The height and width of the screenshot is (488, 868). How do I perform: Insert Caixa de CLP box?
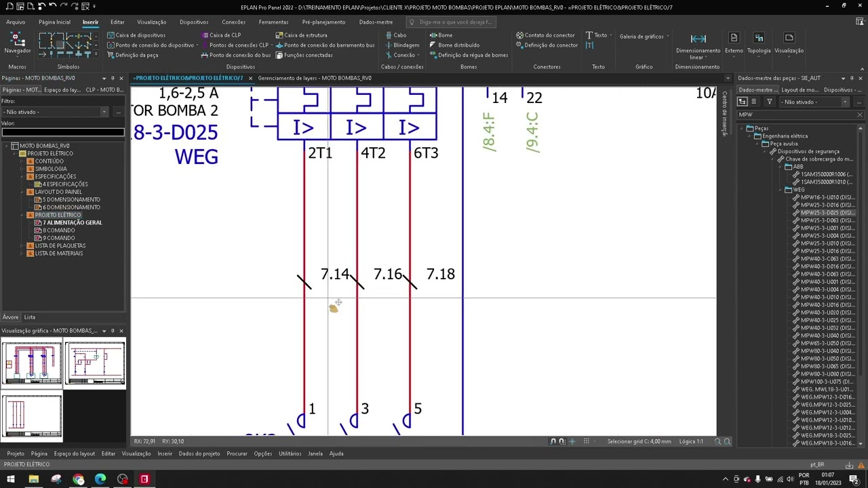(221, 35)
